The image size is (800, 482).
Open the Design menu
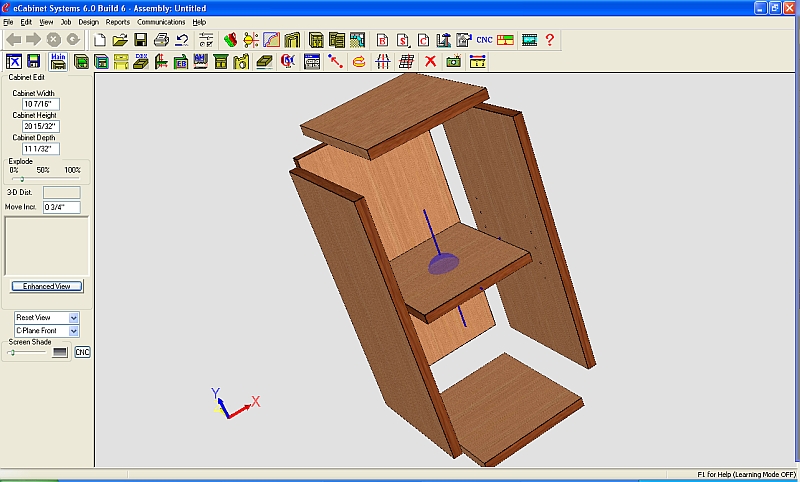[x=88, y=21]
